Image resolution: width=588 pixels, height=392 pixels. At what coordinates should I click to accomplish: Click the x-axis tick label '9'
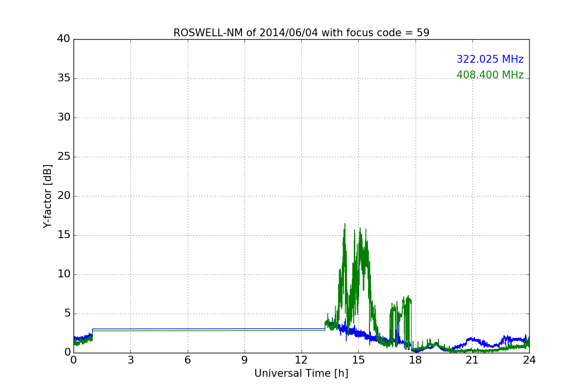tap(245, 360)
